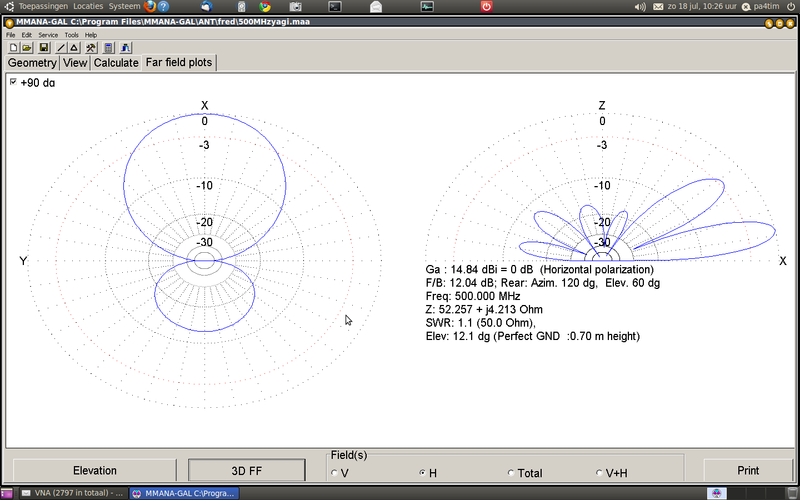This screenshot has width=800, height=500.
Task: Open the File menu
Action: [12, 34]
